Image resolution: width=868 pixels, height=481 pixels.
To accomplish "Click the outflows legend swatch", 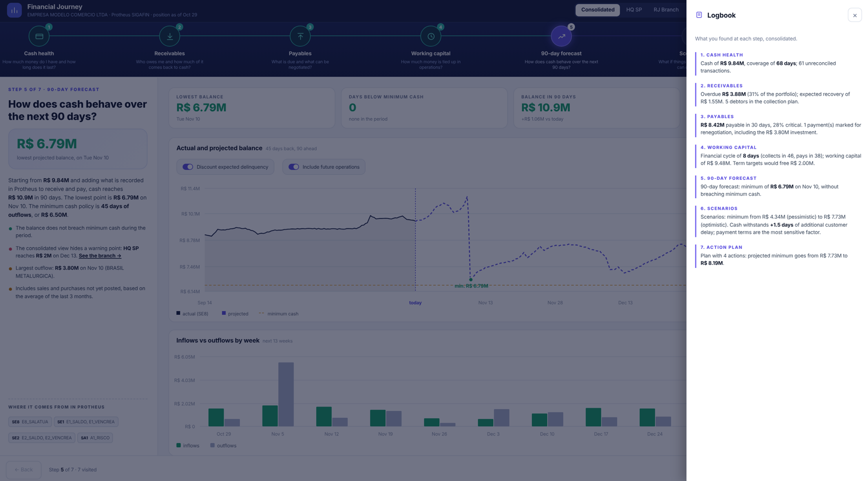I will (x=212, y=446).
